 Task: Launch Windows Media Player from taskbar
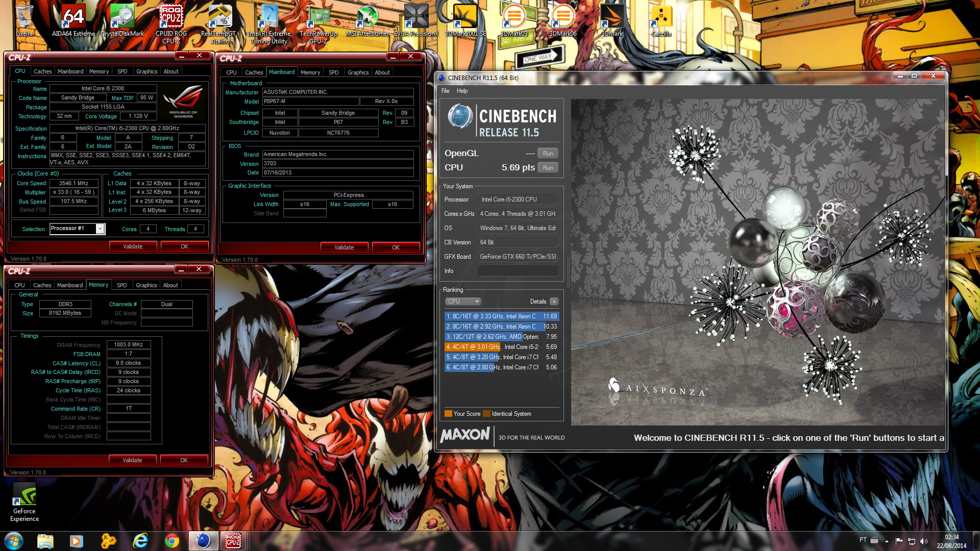point(77,541)
